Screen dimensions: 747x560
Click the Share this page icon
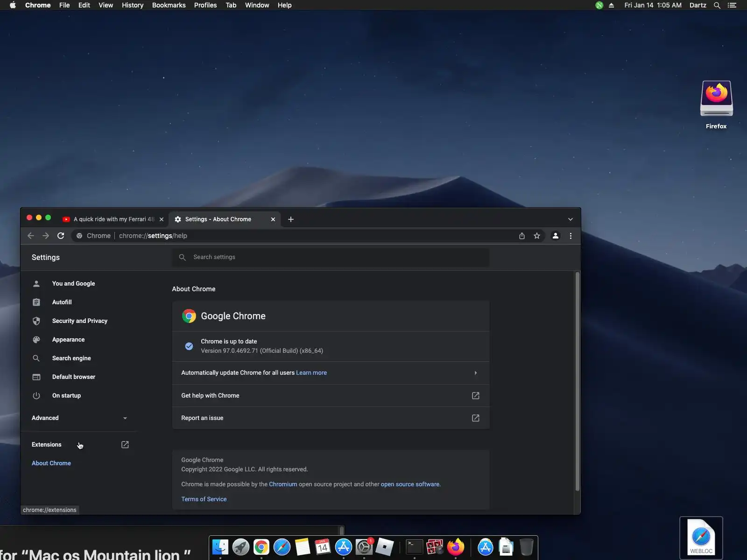tap(522, 236)
